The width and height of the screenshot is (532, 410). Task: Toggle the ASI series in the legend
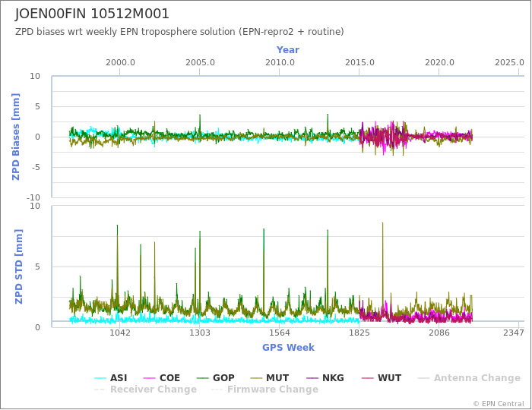[x=111, y=378]
